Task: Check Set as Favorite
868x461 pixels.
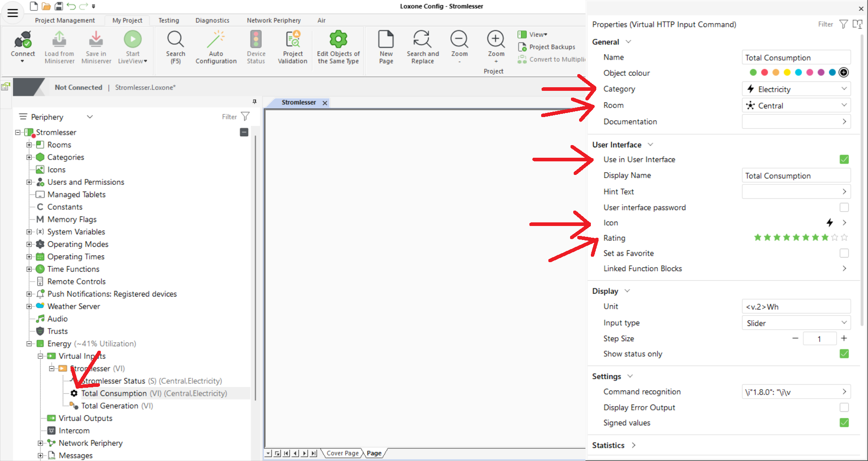Action: [844, 253]
